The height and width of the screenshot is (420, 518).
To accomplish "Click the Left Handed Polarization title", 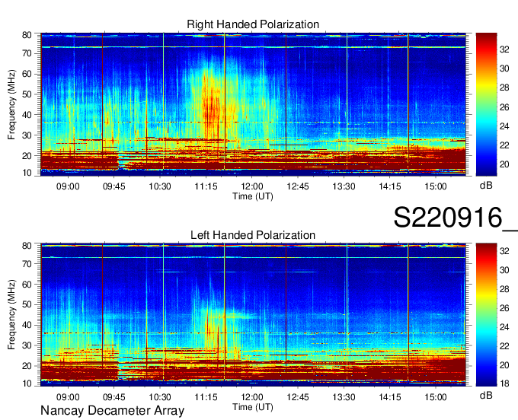I will 253,235.
